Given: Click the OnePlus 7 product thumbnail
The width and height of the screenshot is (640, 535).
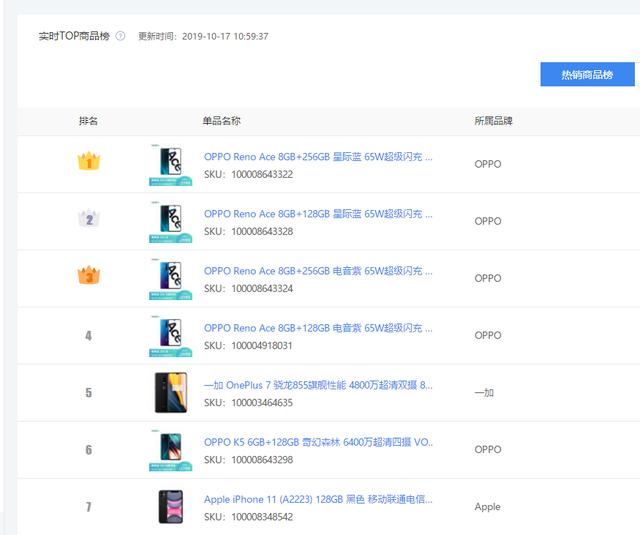Looking at the screenshot, I should (x=170, y=393).
